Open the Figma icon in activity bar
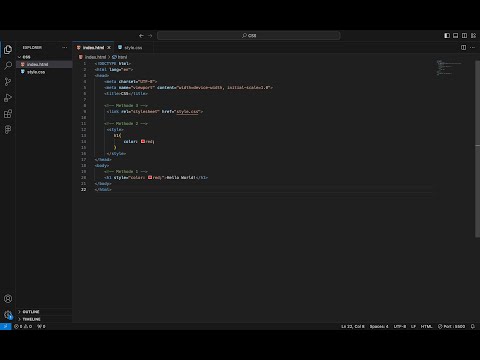This screenshot has width=480, height=360. 8,130
